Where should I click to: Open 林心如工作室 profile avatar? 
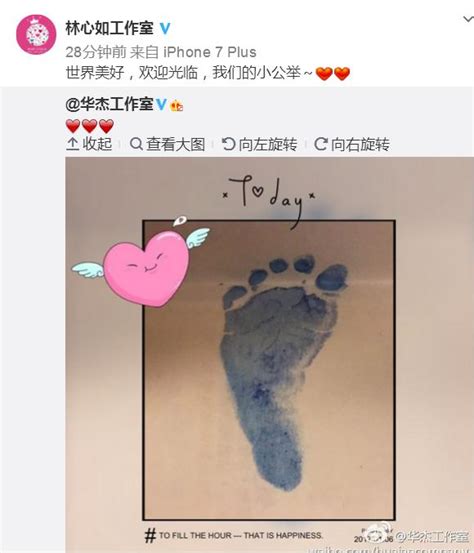(36, 35)
